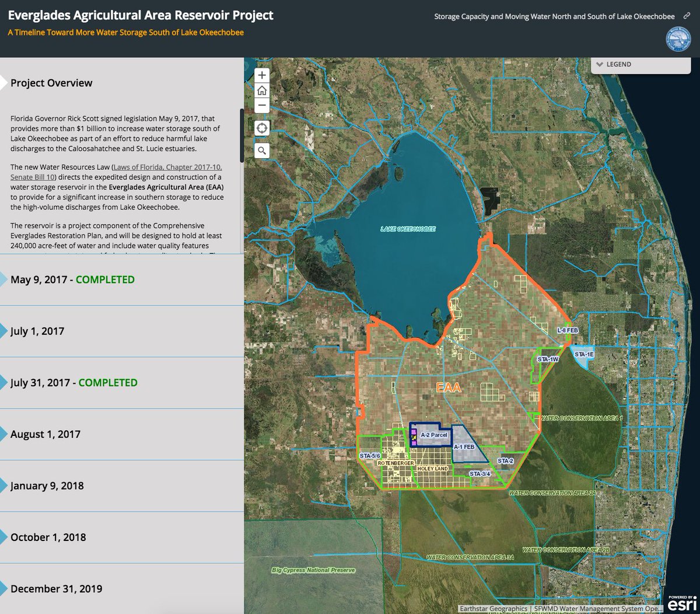Open the map search magnifier tool
Image resolution: width=700 pixels, height=614 pixels.
click(x=262, y=150)
